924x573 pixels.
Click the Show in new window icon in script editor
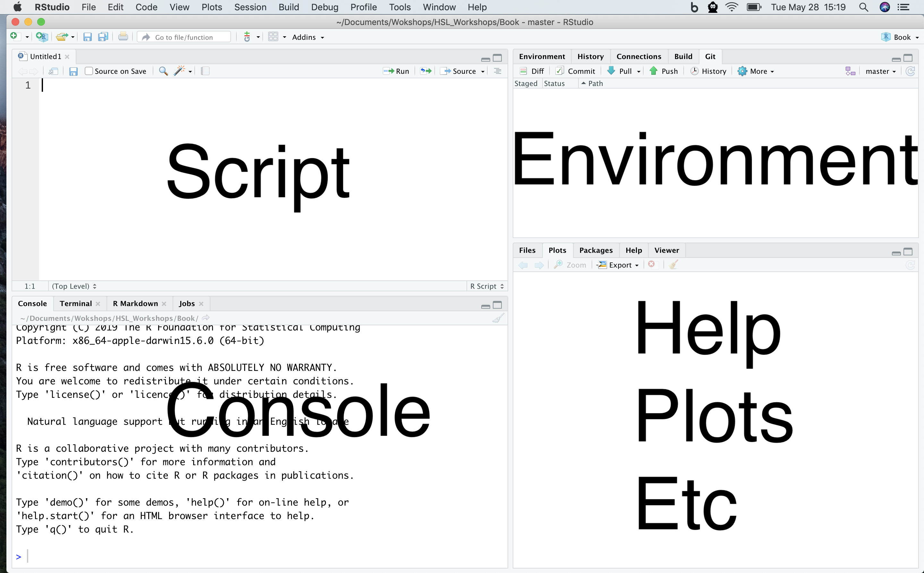[54, 71]
